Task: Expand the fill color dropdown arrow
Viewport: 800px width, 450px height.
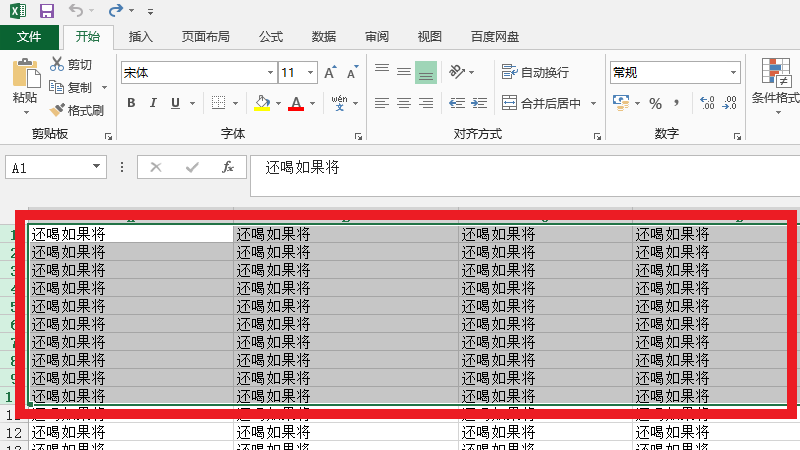Action: [x=279, y=103]
